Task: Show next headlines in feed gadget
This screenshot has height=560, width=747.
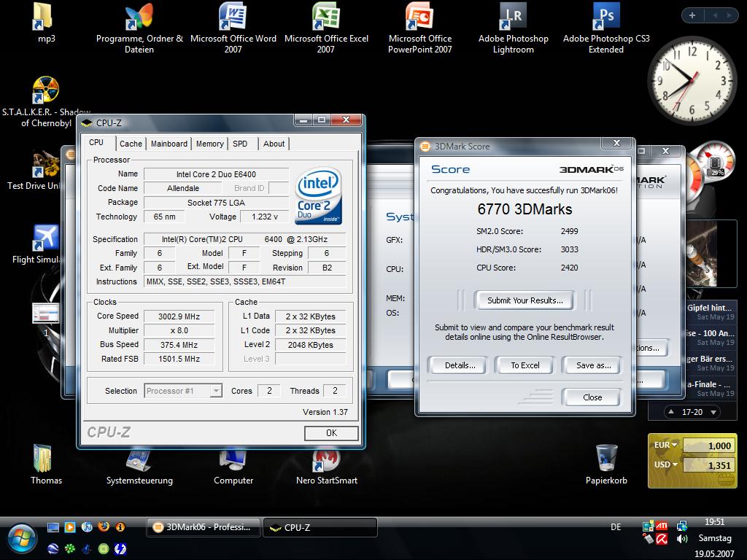Action: pos(713,413)
